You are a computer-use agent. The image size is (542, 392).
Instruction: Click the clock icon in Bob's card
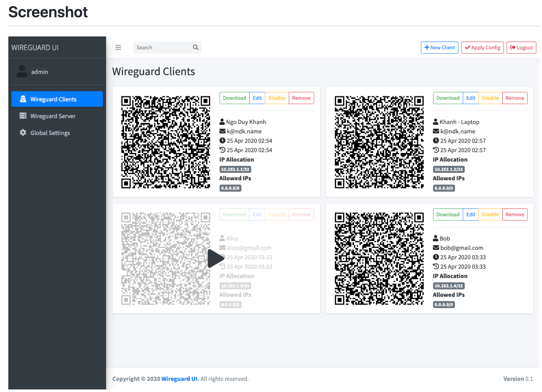pos(436,257)
